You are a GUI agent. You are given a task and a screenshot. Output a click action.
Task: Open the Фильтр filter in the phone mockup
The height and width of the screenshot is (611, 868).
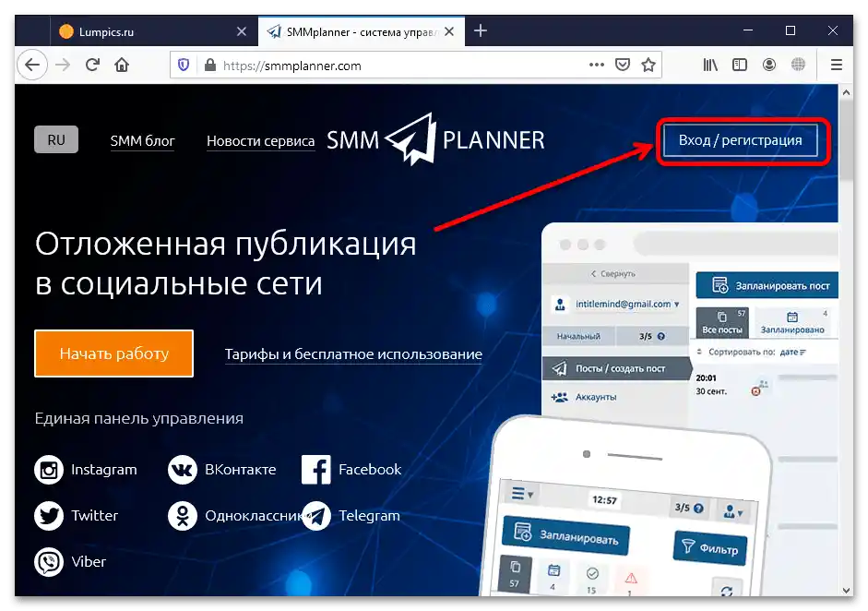[x=710, y=548]
